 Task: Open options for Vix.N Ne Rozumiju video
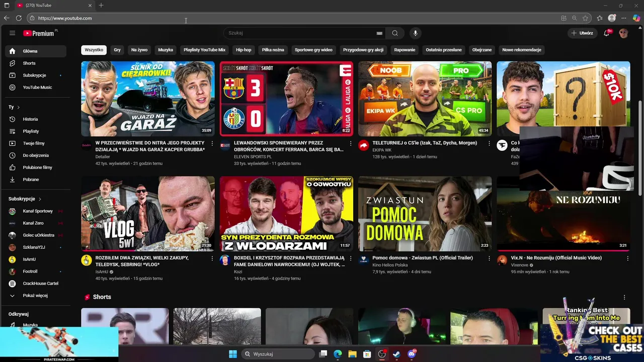pos(627,258)
